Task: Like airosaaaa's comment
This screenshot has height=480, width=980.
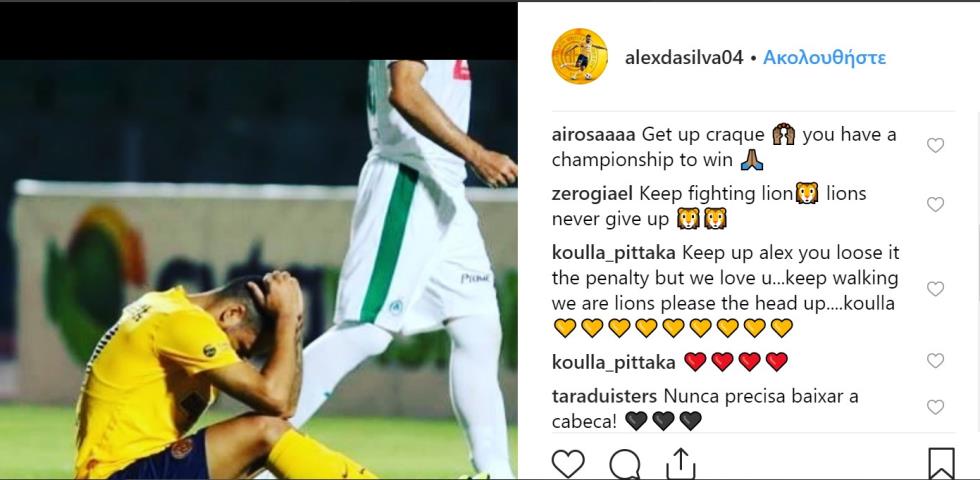Action: click(x=935, y=146)
